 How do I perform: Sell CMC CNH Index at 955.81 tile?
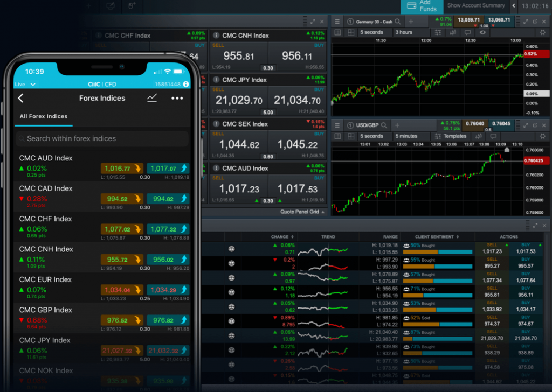239,56
